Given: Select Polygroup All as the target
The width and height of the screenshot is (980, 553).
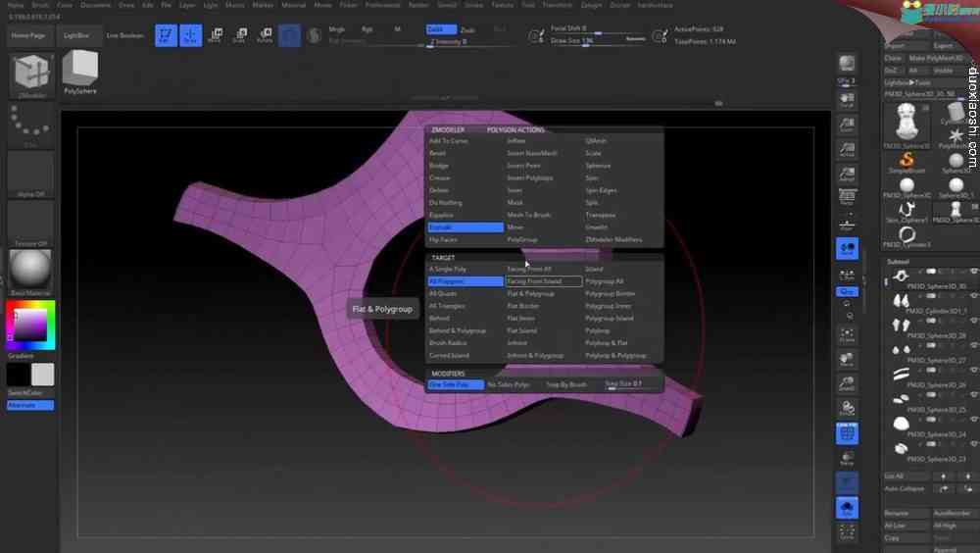Looking at the screenshot, I should tap(605, 281).
